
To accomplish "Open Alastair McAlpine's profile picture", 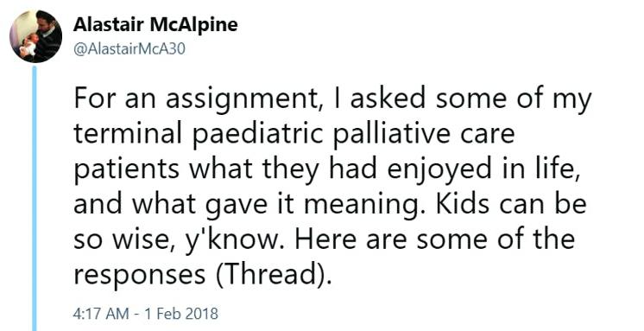I will point(35,36).
